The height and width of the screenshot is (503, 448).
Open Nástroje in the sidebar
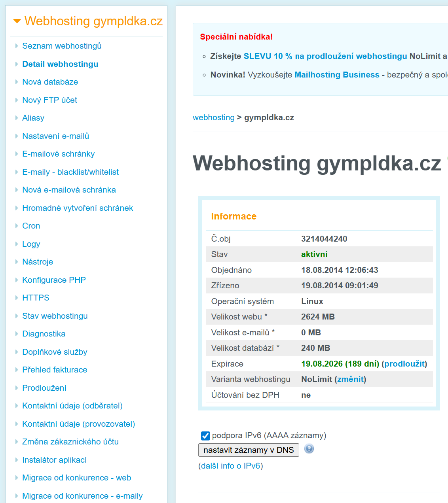pyautogui.click(x=38, y=262)
